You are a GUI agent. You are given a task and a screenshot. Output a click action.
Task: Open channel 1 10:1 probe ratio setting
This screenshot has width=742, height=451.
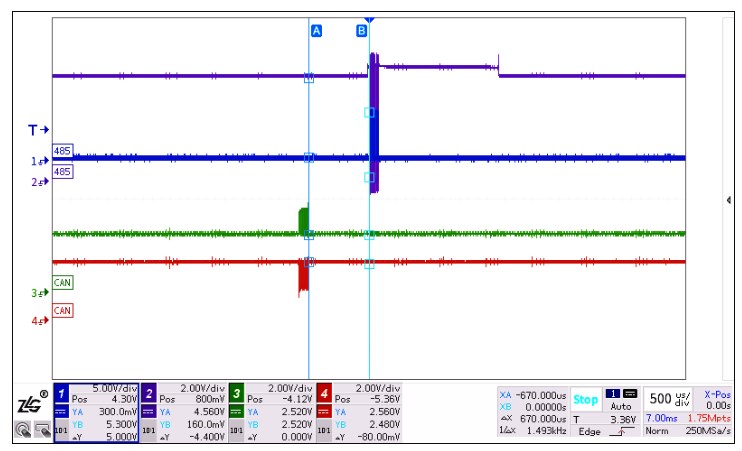(x=61, y=430)
